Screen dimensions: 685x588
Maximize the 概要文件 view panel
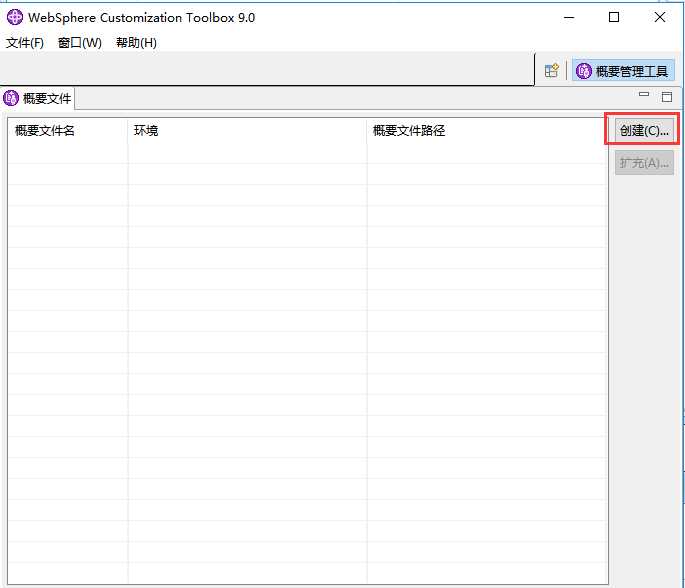[667, 97]
